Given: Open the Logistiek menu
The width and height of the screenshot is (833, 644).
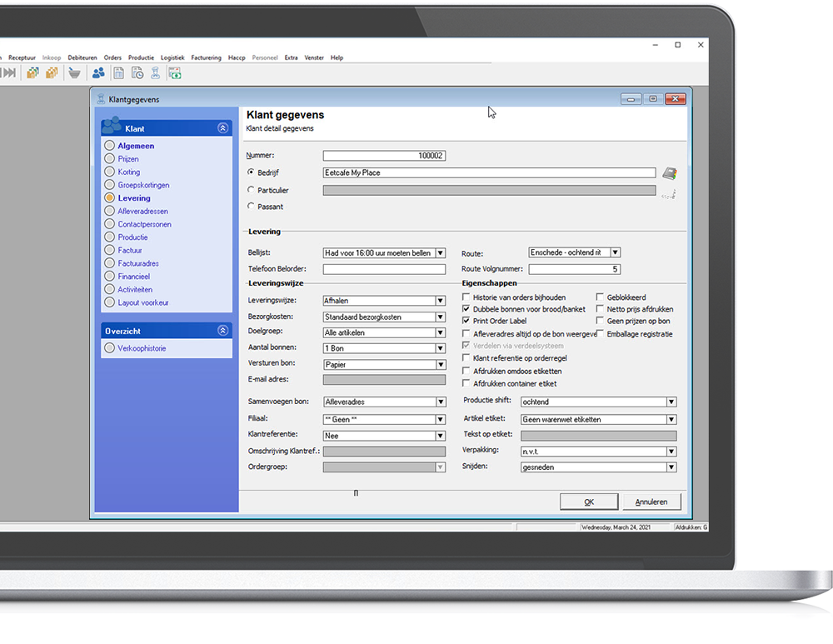Looking at the screenshot, I should (x=172, y=57).
